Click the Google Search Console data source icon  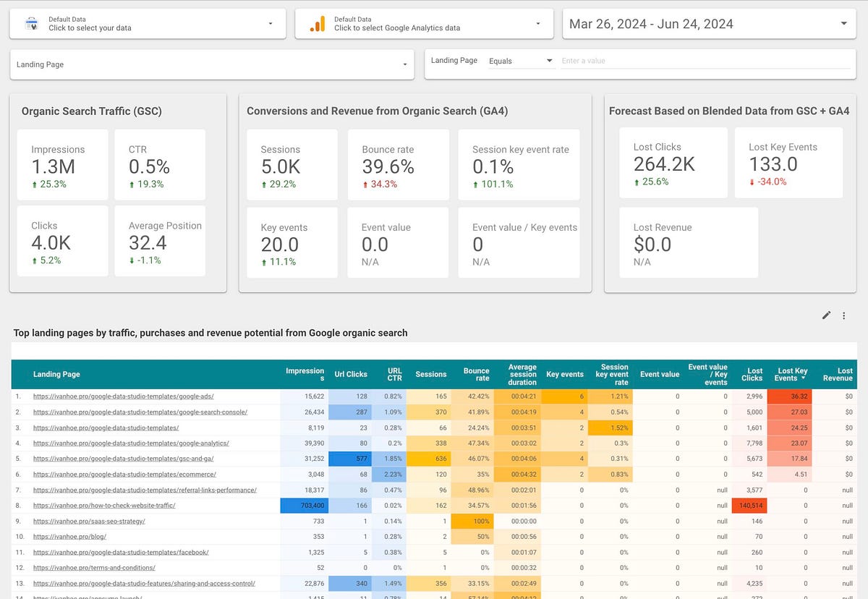[x=31, y=24]
